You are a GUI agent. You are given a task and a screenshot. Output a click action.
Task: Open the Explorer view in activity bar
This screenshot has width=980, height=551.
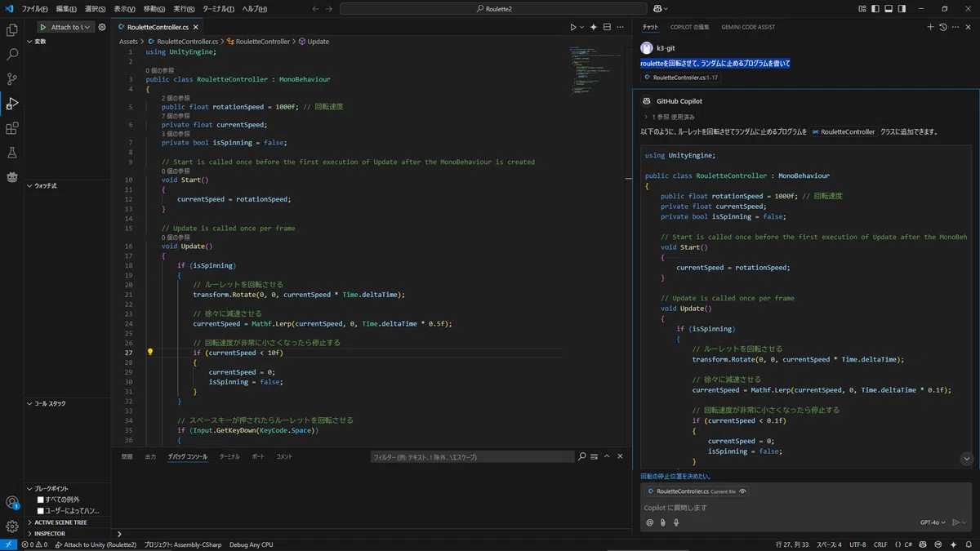click(x=12, y=30)
